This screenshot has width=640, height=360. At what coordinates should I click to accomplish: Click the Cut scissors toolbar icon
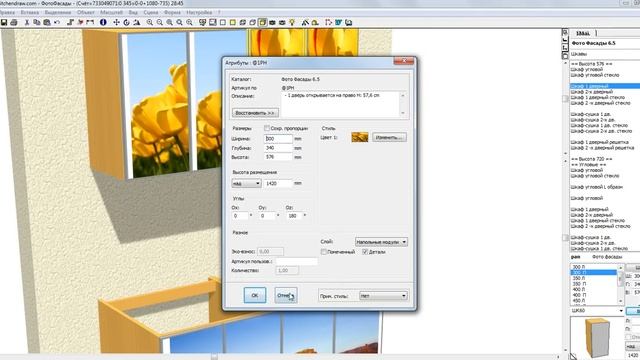(27, 22)
